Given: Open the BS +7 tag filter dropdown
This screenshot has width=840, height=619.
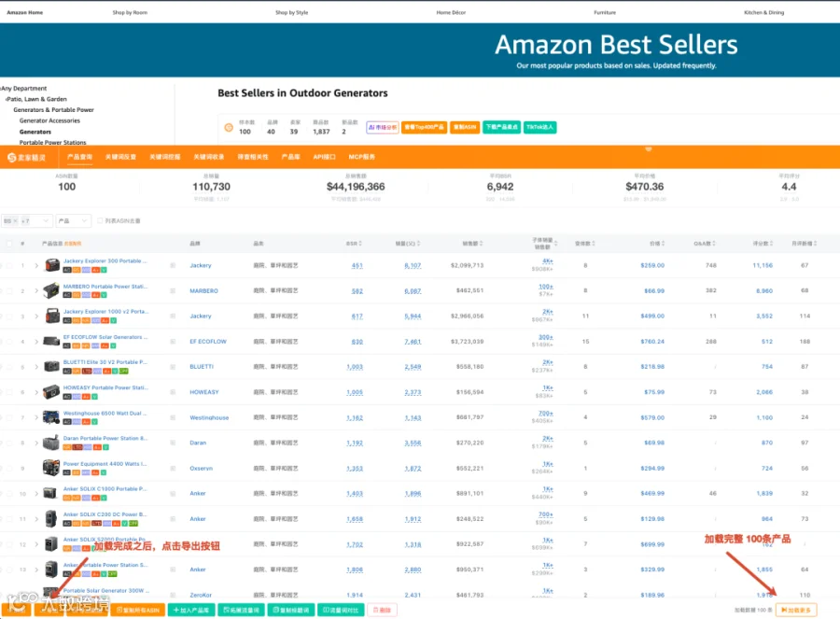Looking at the screenshot, I should (27, 220).
